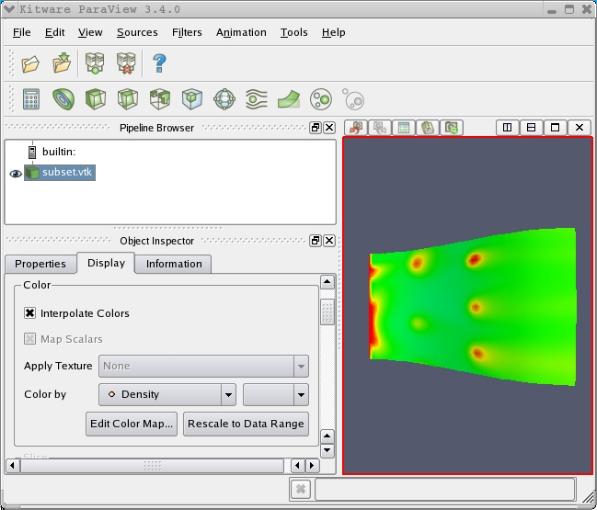
Task: Open the Filters menu
Action: click(187, 32)
